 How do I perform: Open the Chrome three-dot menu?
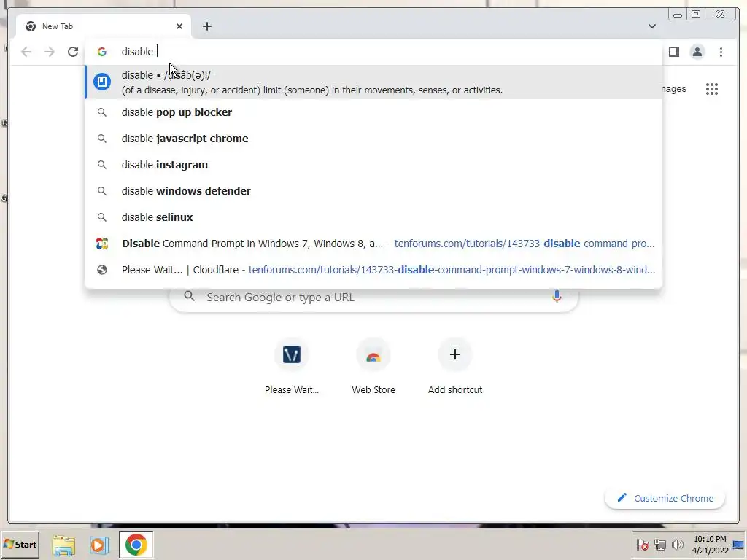721,52
